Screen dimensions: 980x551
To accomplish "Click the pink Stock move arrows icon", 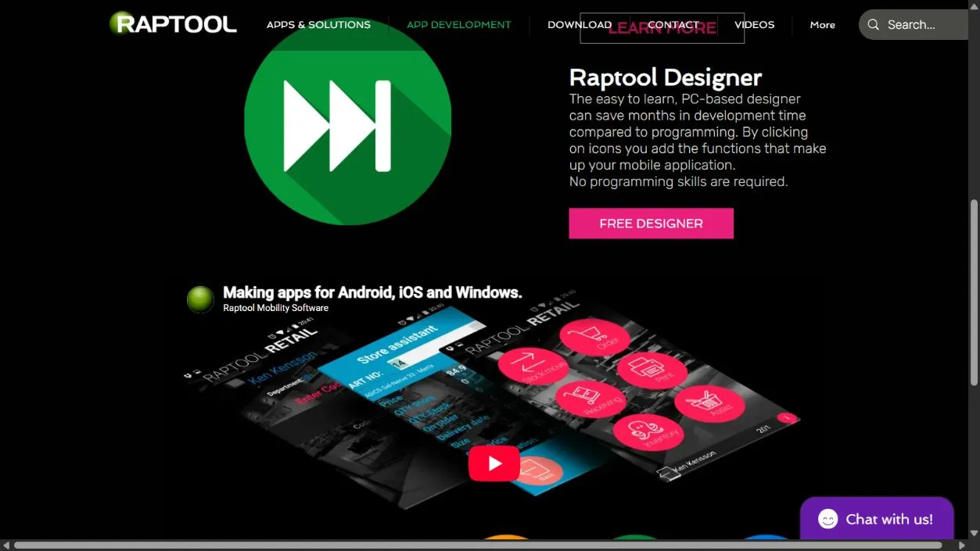I will click(533, 367).
